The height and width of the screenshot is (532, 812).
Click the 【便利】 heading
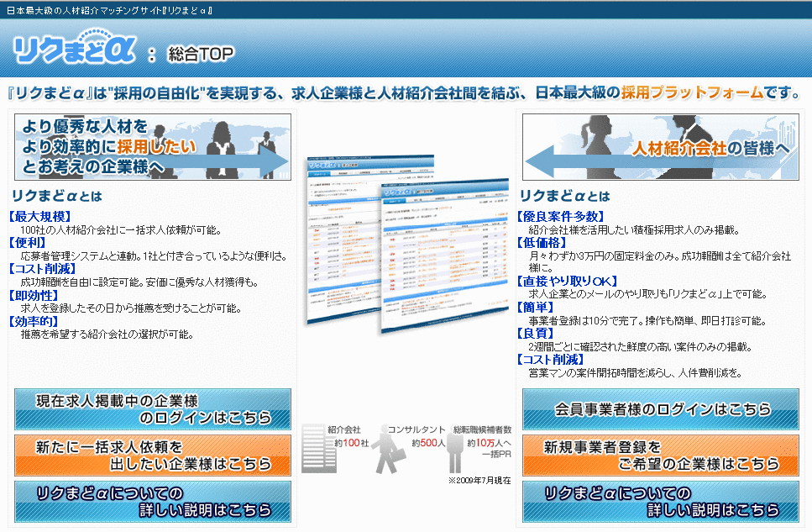[28, 242]
